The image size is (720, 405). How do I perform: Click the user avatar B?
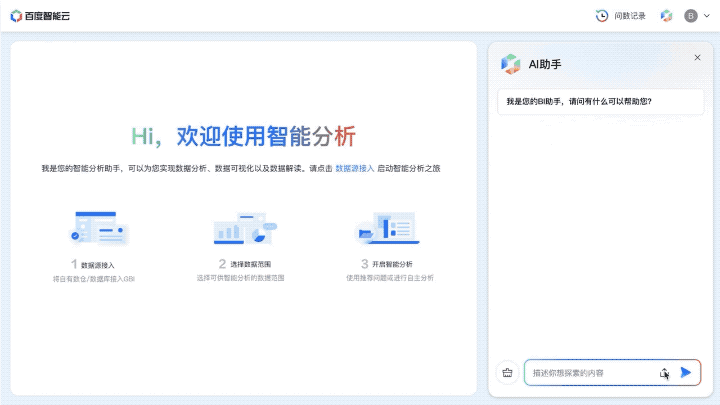pyautogui.click(x=691, y=16)
